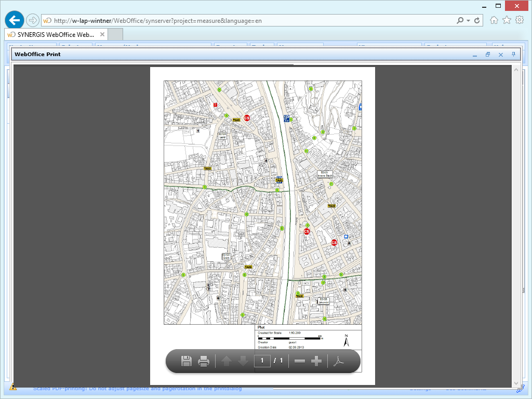Save the printed map as PDF

(187, 361)
